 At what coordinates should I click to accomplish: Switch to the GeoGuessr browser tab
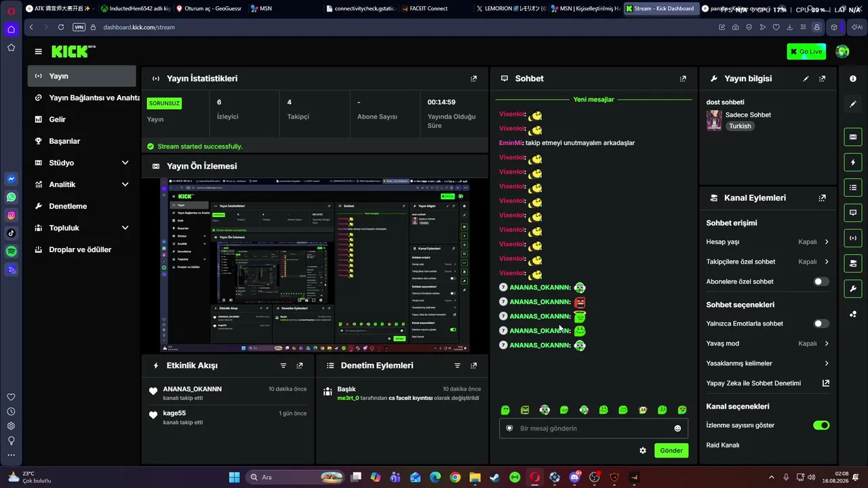click(x=209, y=9)
